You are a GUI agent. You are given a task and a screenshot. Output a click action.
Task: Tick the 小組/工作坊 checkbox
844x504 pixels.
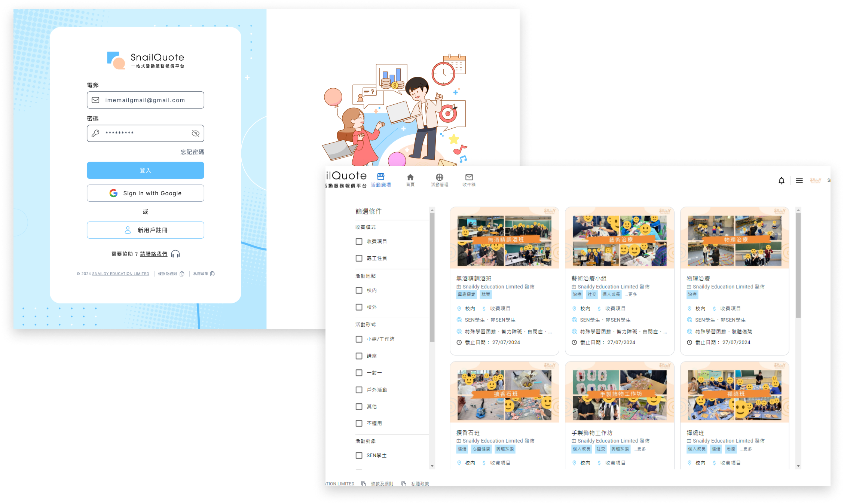[x=359, y=339]
